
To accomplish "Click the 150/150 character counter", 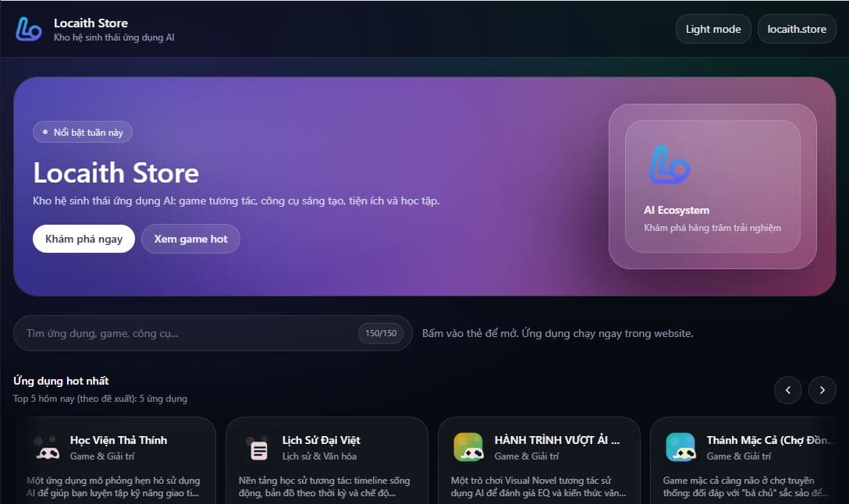I will 381,333.
